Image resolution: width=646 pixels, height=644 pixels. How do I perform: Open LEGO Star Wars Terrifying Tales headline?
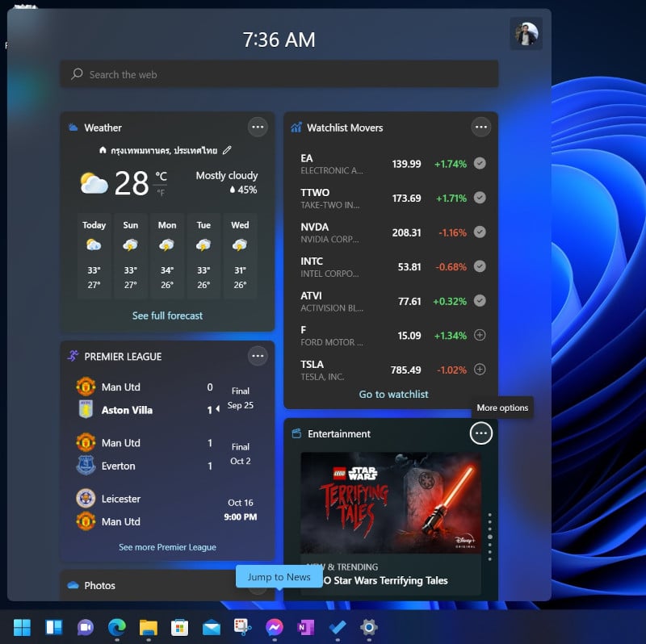click(x=385, y=580)
